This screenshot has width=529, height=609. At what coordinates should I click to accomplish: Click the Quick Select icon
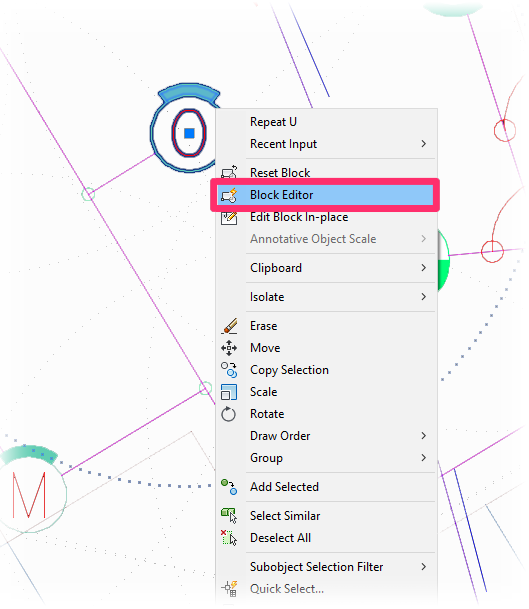coord(229,588)
